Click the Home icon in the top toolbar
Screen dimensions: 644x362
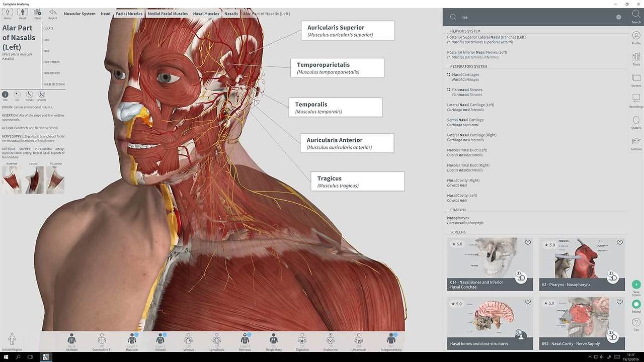(8, 13)
